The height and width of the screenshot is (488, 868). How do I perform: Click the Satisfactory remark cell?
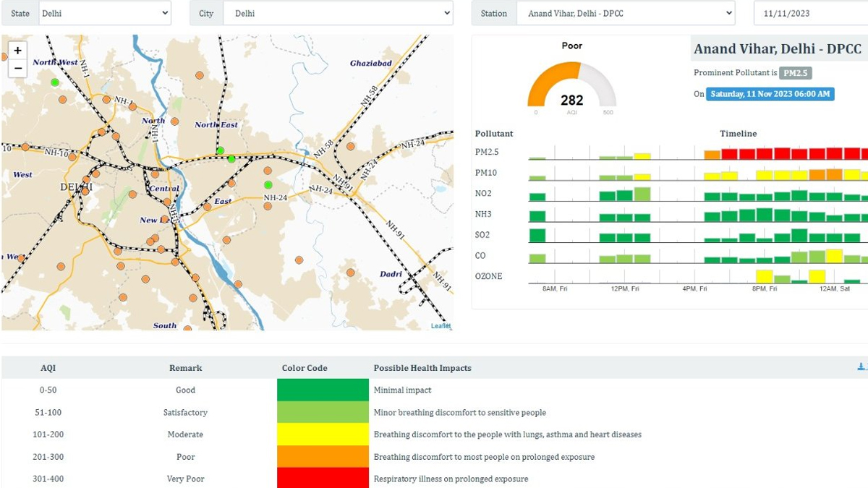185,413
